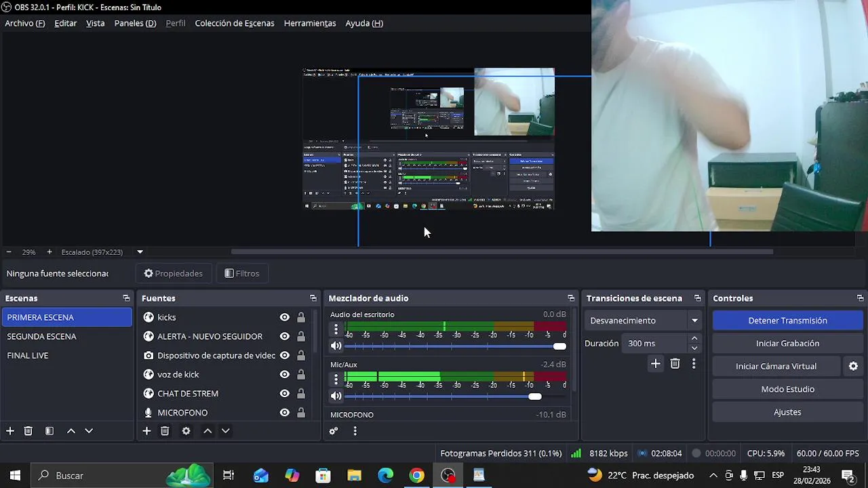
Task: Open the Herramientas menu
Action: click(310, 23)
